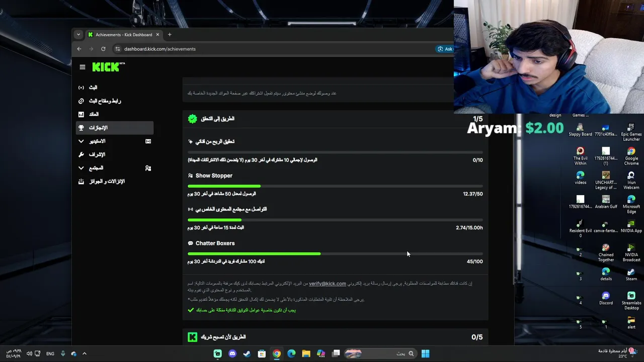
Task: Open Resident Evil 0 desktop shortcut
Action: tap(580, 228)
